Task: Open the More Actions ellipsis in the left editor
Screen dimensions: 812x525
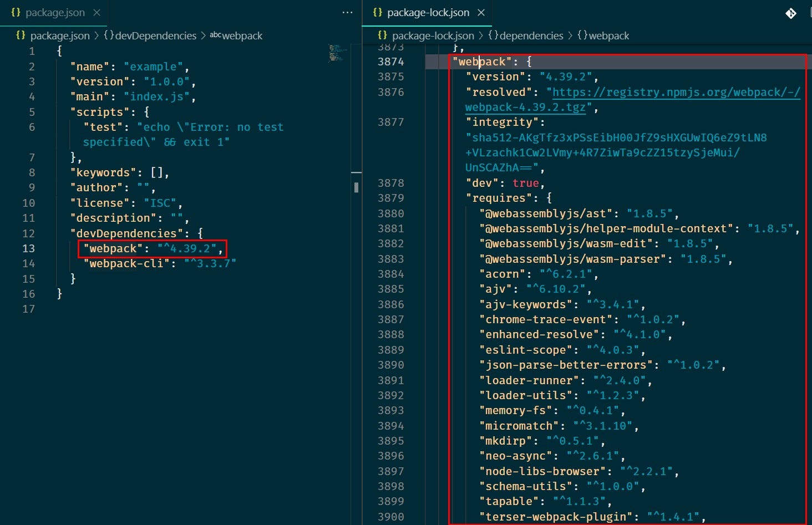Action: [347, 12]
